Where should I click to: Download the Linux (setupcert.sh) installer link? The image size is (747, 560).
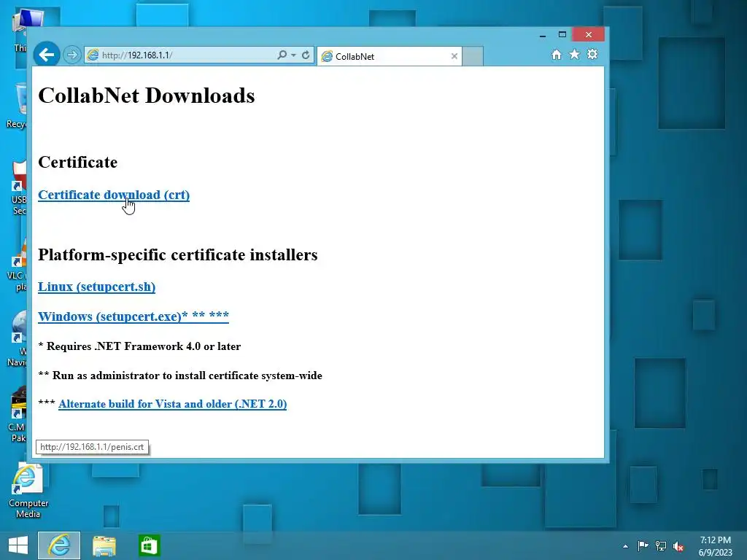(x=97, y=287)
